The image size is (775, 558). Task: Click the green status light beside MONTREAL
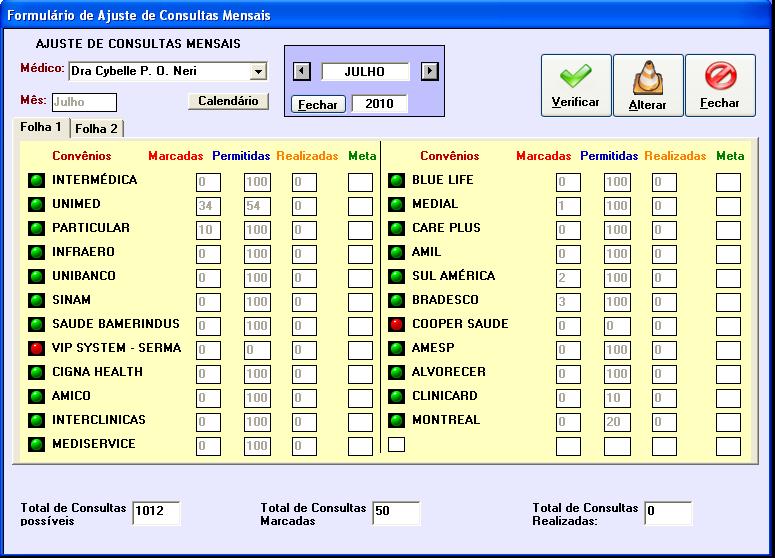pyautogui.click(x=396, y=420)
